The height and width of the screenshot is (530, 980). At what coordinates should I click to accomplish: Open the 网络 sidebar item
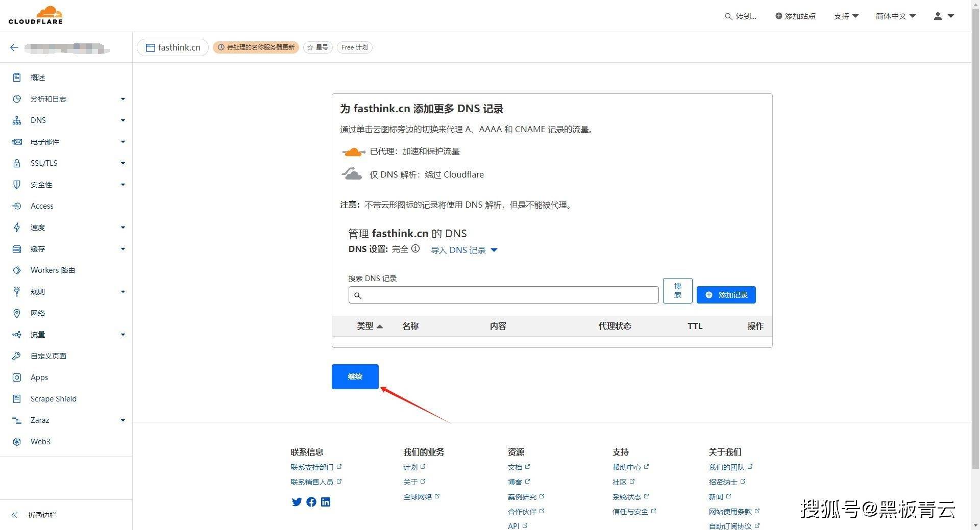coord(66,313)
